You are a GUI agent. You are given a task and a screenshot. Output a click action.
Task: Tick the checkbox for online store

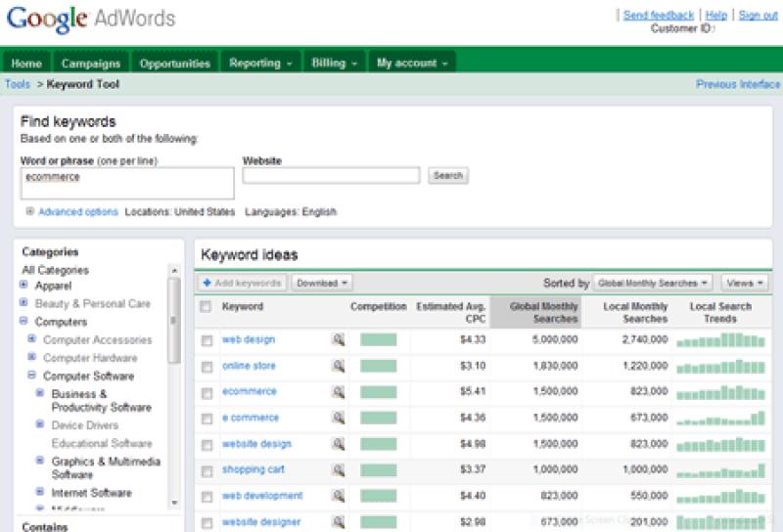pos(207,368)
